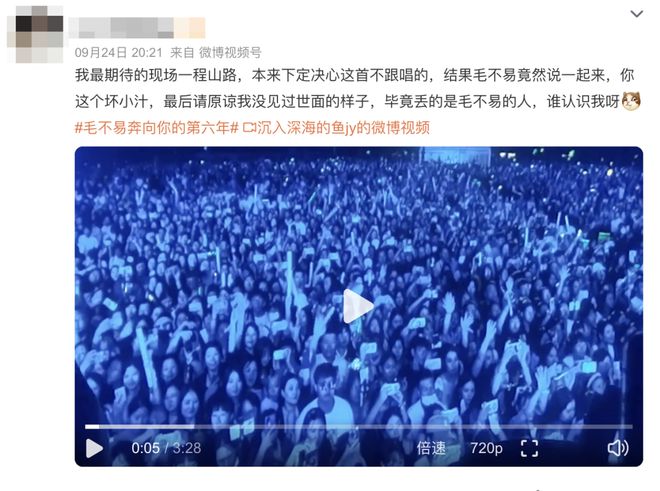Click the post timestamp 09月24日 20:21
The image size is (660, 491).
point(118,53)
